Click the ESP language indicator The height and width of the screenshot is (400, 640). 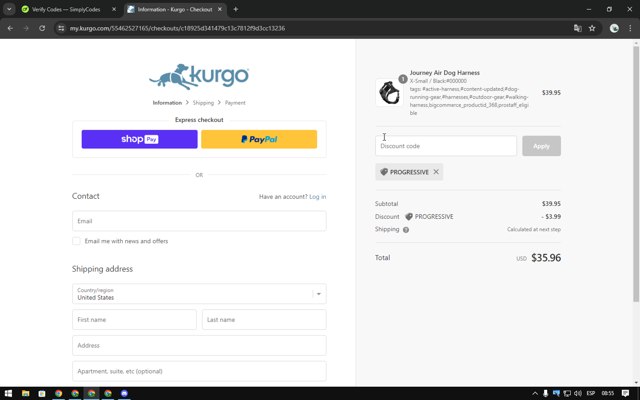click(590, 393)
